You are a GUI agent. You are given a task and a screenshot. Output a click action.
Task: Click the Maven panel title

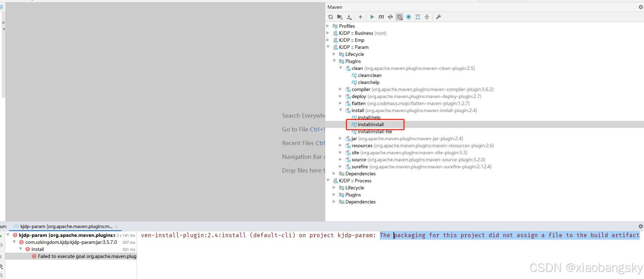point(335,7)
